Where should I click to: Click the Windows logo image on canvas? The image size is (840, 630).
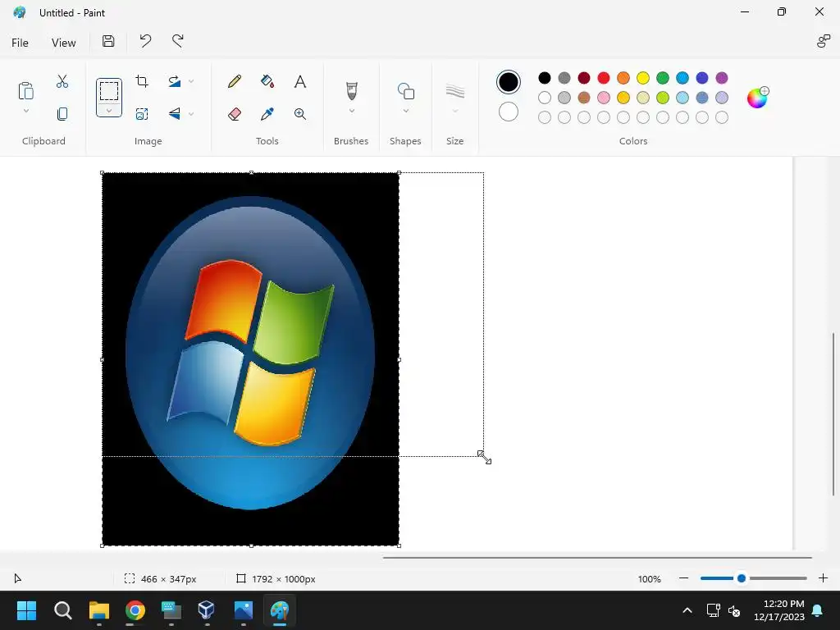(250, 359)
